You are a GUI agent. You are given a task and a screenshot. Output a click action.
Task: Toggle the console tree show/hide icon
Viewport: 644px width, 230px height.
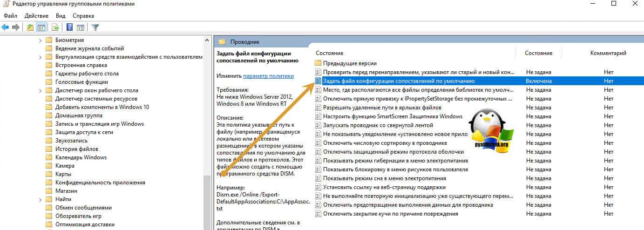tap(41, 27)
